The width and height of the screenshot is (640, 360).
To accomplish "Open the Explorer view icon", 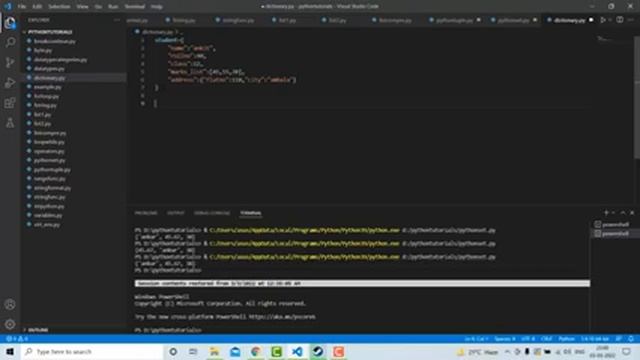I will point(10,22).
